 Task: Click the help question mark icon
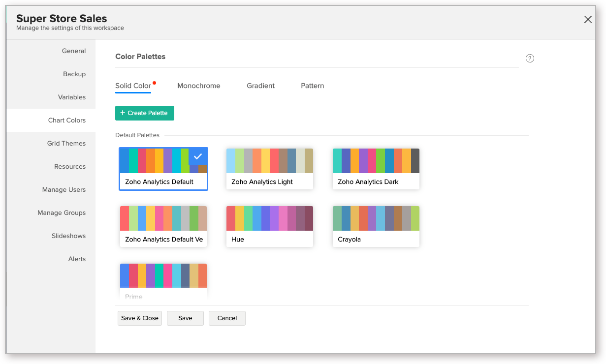530,59
